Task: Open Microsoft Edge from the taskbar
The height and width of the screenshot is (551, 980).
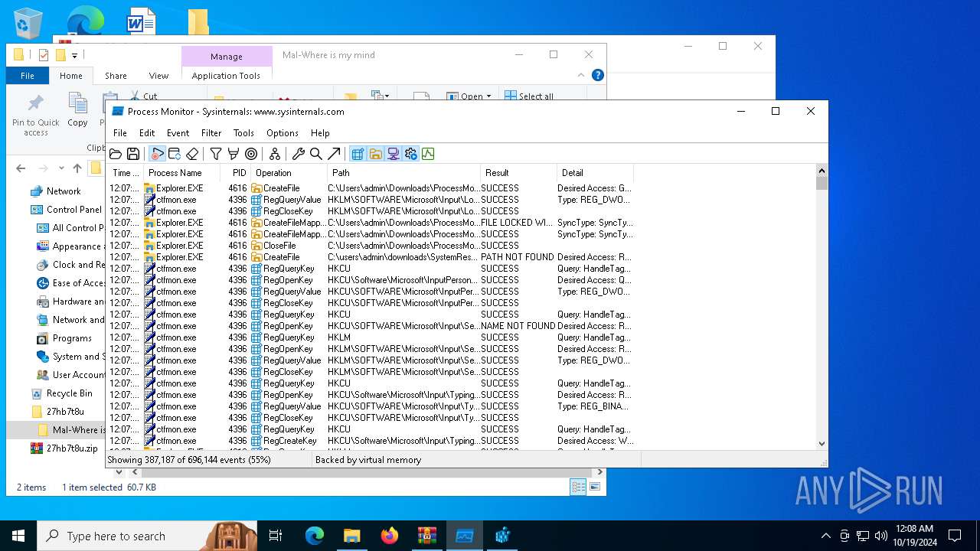Action: coord(315,536)
